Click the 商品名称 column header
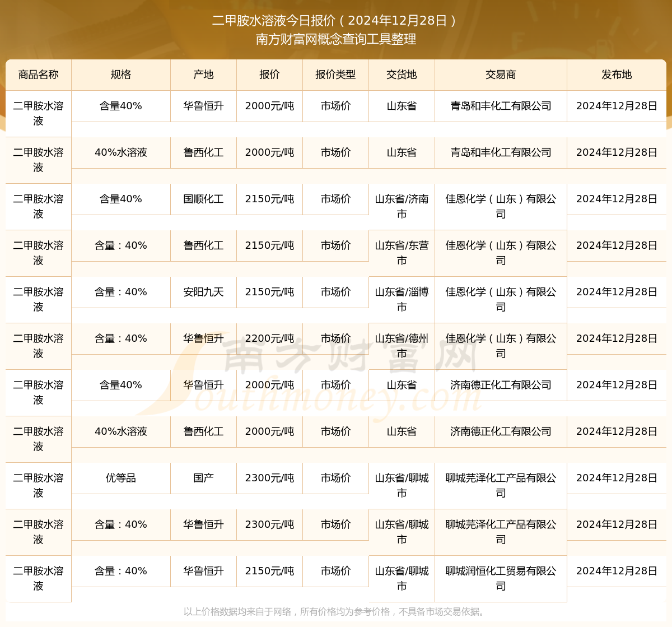Viewport: 672px width, 627px height. pyautogui.click(x=38, y=75)
